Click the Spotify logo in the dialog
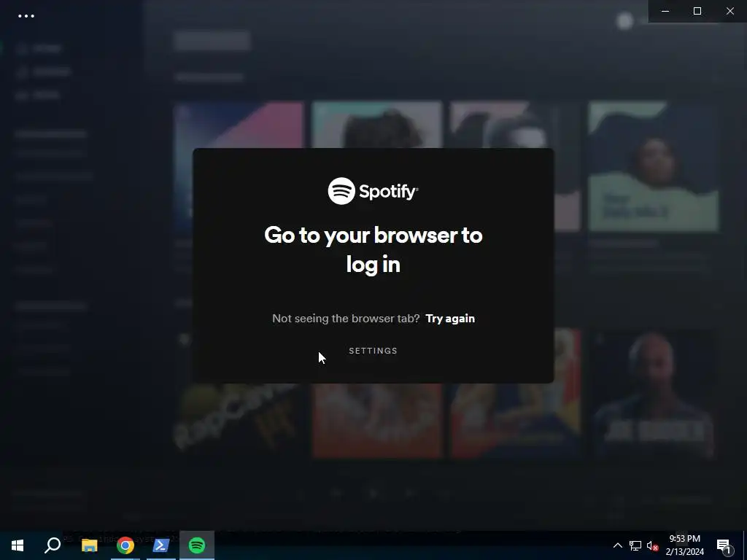Image resolution: width=747 pixels, height=560 pixels. click(x=373, y=191)
